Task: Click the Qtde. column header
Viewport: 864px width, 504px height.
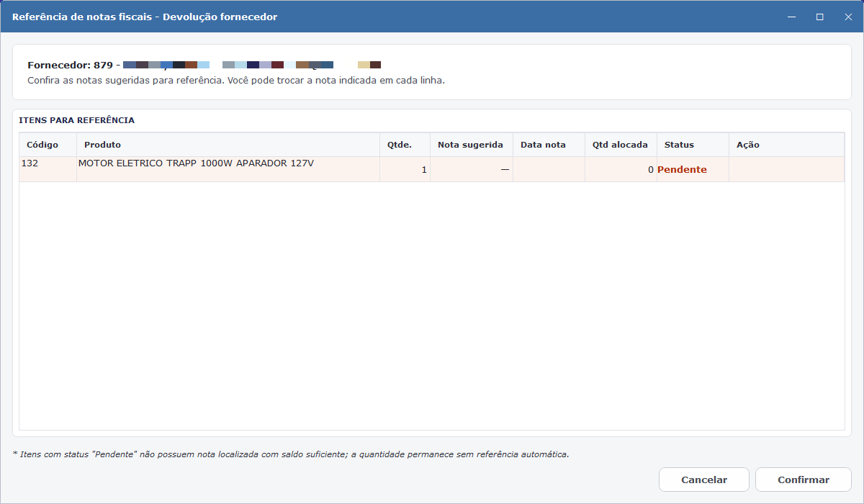Action: tap(405, 145)
